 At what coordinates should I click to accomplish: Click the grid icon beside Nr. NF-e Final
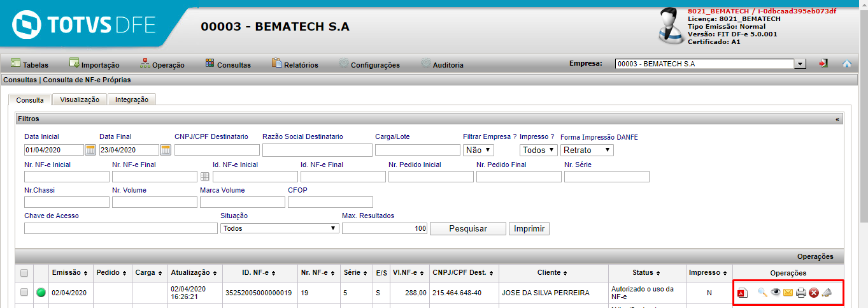click(x=205, y=176)
